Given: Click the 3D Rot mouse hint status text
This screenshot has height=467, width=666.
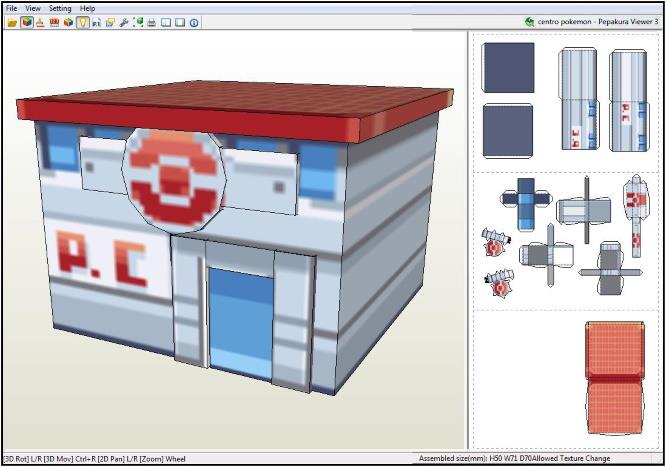Looking at the screenshot, I should point(94,459).
